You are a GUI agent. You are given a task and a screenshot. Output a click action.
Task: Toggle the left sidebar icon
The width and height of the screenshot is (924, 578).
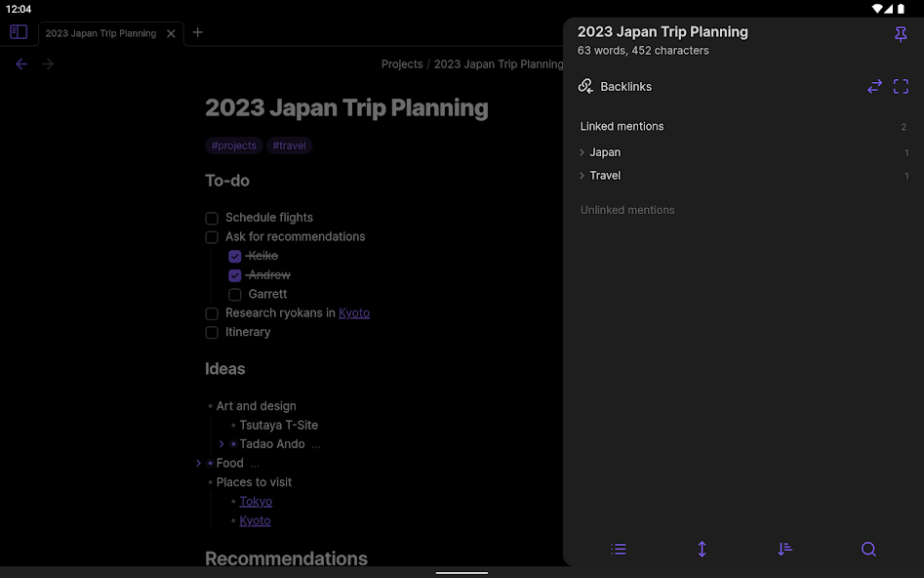pos(19,32)
